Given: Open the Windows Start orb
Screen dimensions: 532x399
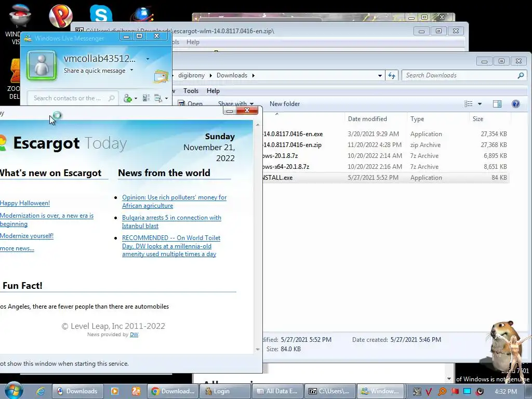Looking at the screenshot, I should pyautogui.click(x=14, y=391).
